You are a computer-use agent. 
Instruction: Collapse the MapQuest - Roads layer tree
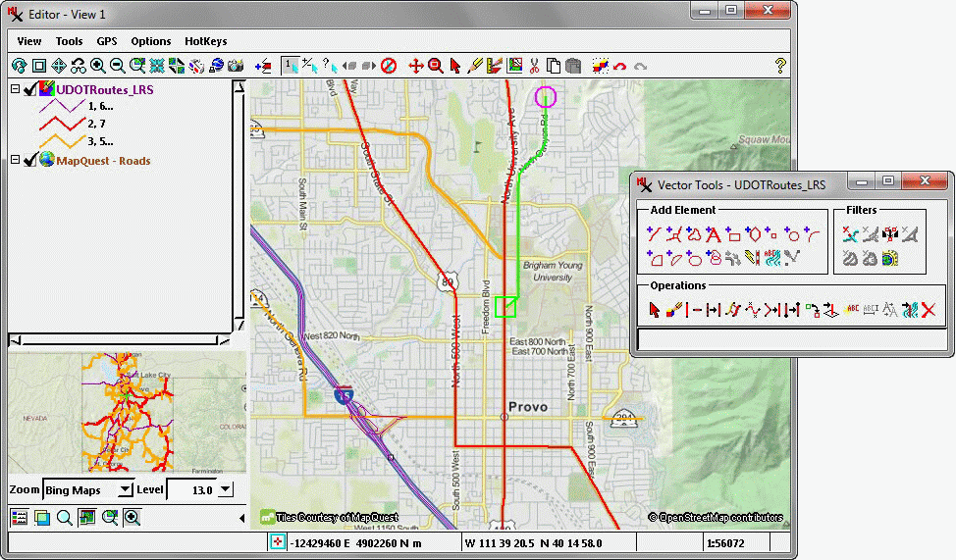coord(15,160)
